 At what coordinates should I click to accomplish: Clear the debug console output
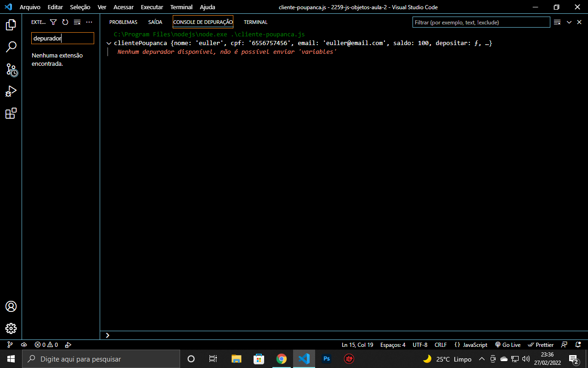[557, 22]
